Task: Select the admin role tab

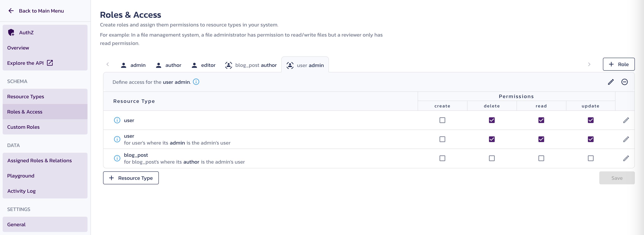Action: 133,65
